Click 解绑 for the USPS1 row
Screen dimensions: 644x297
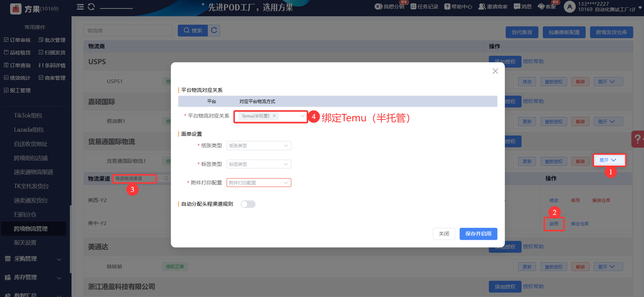(x=580, y=82)
